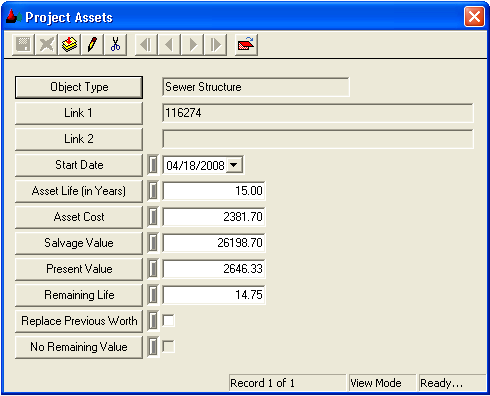This screenshot has width=490, height=396.
Task: Click the red exit form icon
Action: pyautogui.click(x=246, y=44)
